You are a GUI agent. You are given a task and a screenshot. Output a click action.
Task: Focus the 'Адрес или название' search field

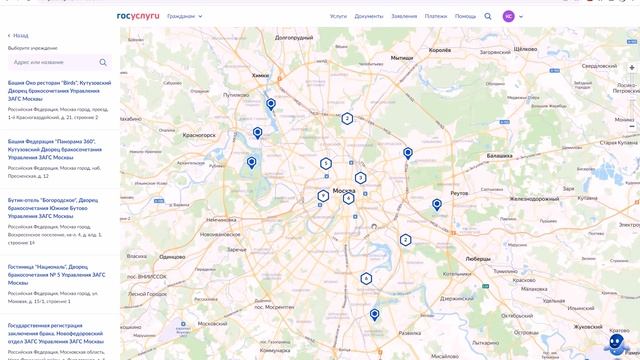pos(60,62)
